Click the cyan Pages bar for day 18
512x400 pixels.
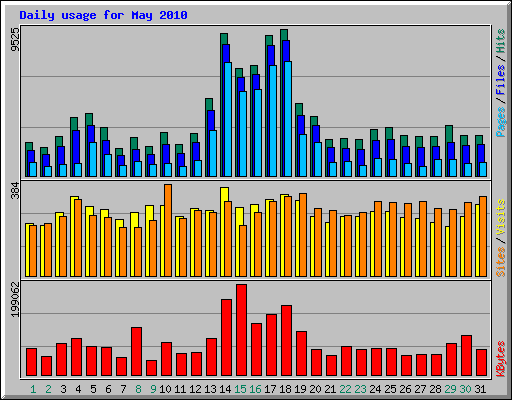pyautogui.click(x=288, y=119)
